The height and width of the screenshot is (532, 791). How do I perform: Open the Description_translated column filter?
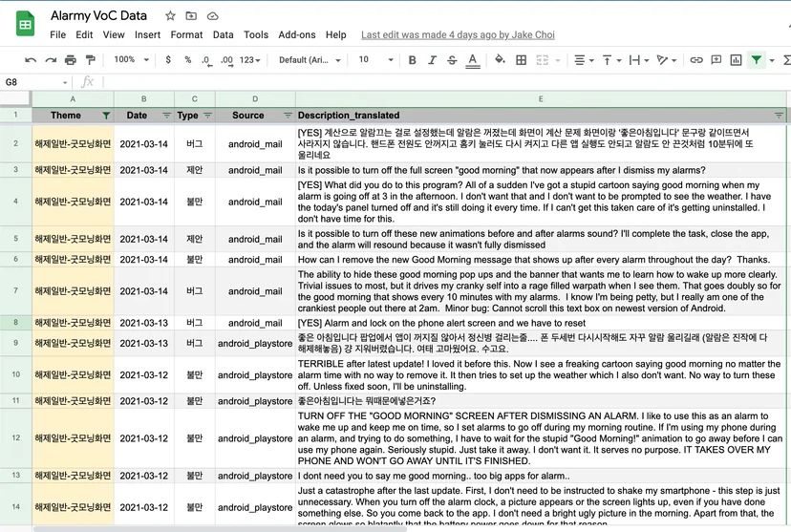click(779, 116)
